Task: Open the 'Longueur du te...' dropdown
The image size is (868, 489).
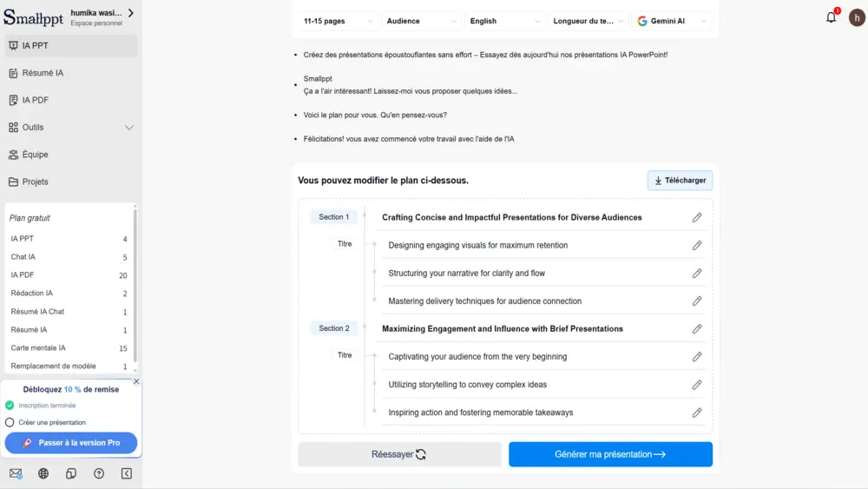Action: [x=588, y=21]
